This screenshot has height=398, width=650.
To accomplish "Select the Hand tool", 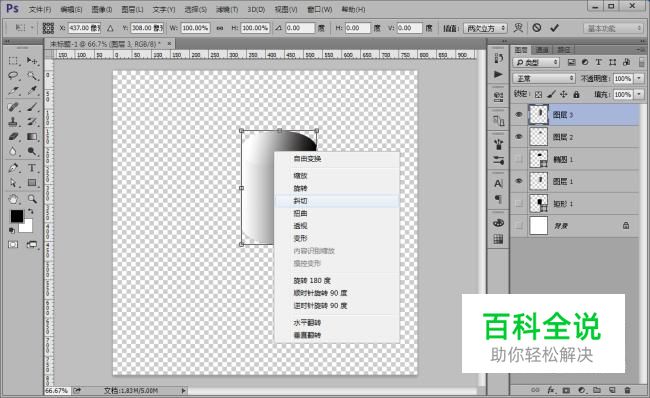I will click(13, 199).
